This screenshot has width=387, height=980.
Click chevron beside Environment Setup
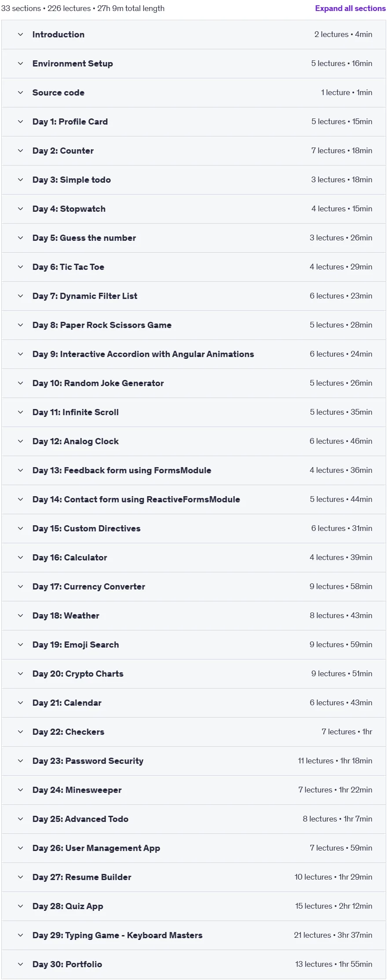click(x=20, y=63)
